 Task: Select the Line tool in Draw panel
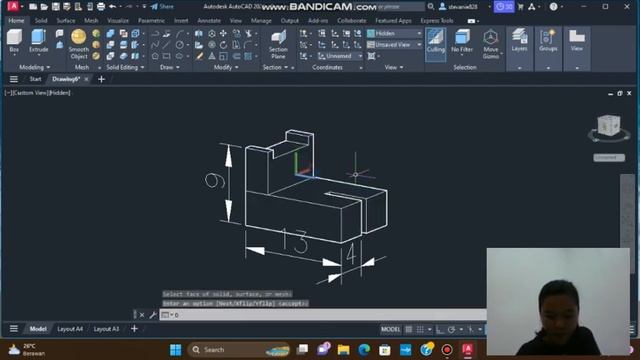167,45
